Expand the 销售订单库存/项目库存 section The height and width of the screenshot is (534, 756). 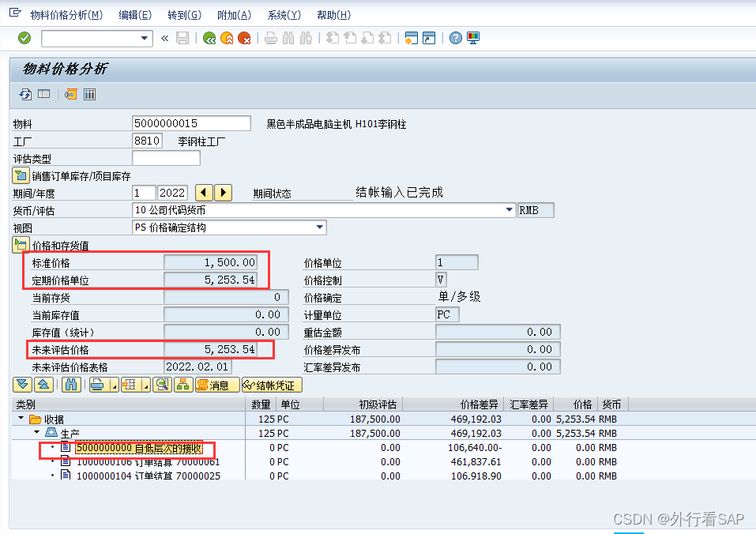(21, 176)
